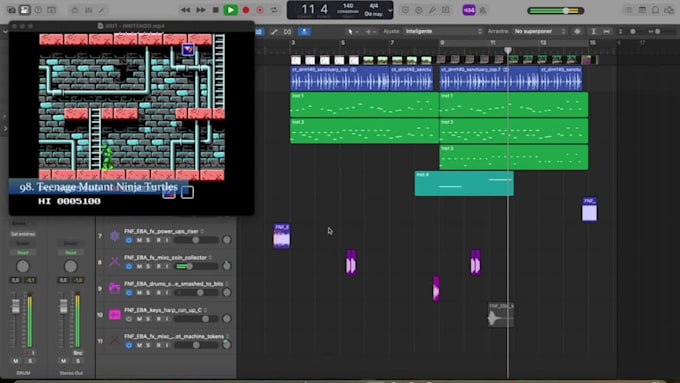Mute track 7 power_ups_riser
This screenshot has height=383, width=680.
pyautogui.click(x=139, y=240)
